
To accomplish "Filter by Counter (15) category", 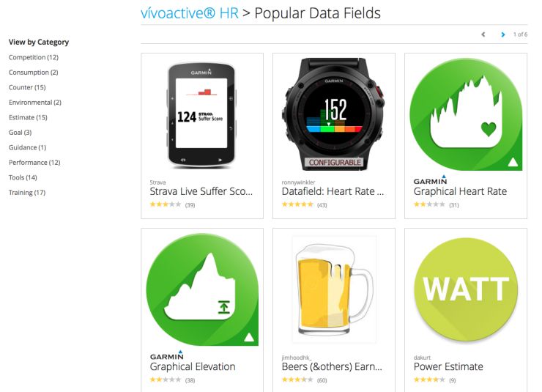I will pos(27,87).
